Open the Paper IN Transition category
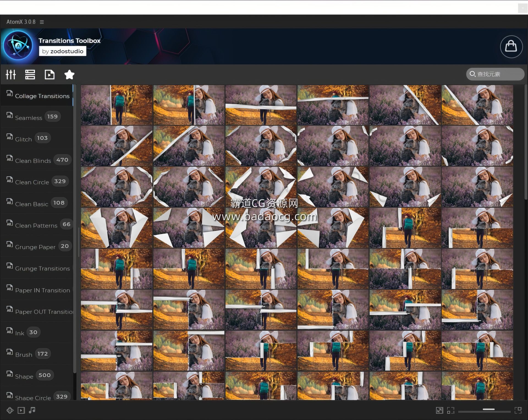 37,289
